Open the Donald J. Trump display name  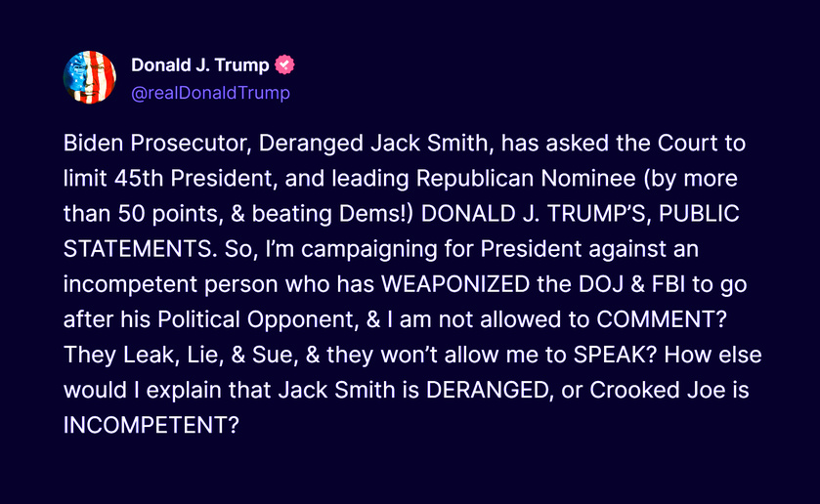coord(199,64)
